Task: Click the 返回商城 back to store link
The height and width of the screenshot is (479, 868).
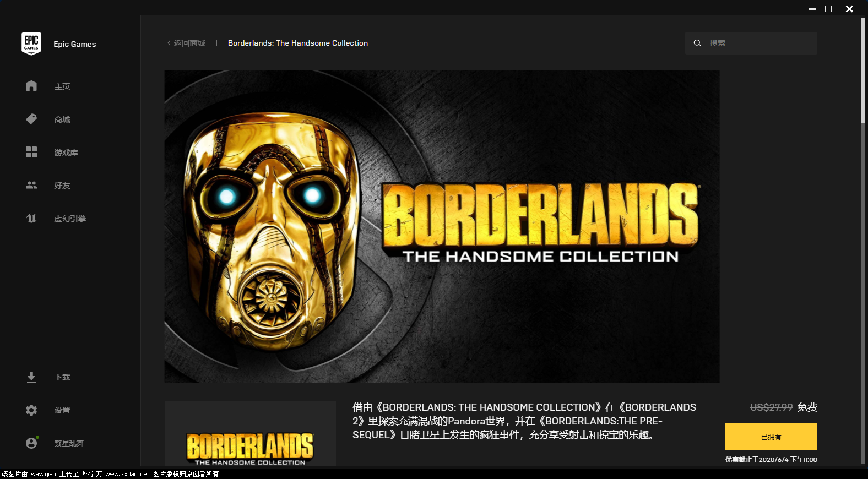Action: click(189, 43)
